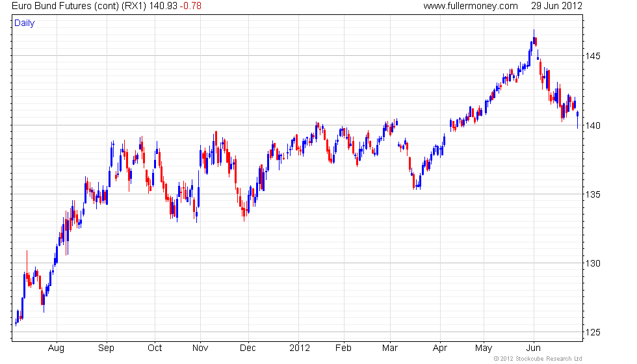
Task: Click the 125 price axis label
Action: (593, 333)
